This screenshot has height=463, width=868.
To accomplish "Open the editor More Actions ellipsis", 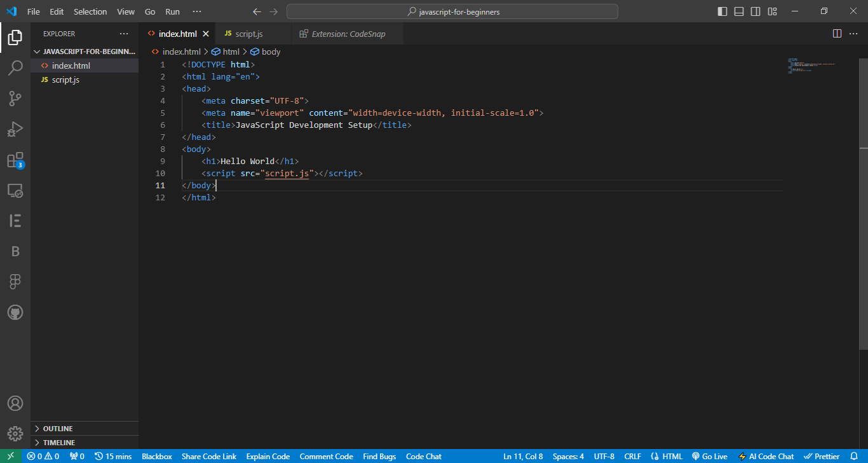I will point(854,34).
